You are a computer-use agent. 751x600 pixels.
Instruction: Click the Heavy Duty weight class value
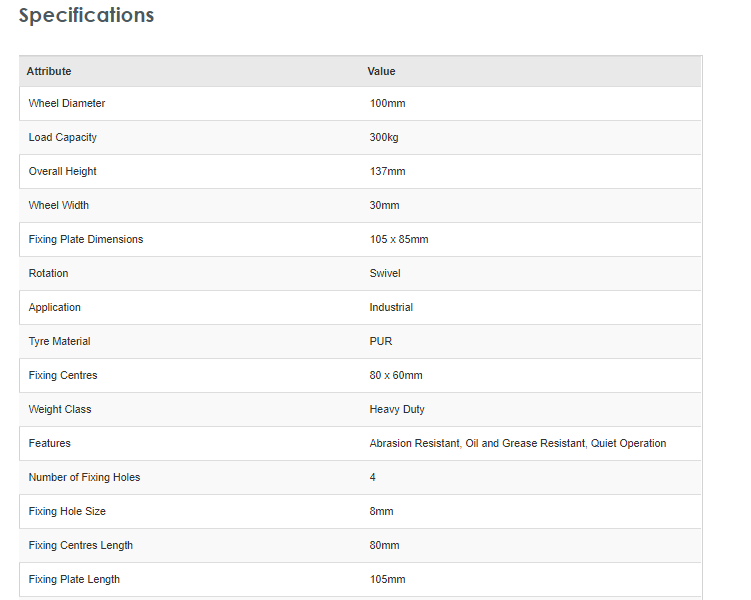(397, 409)
